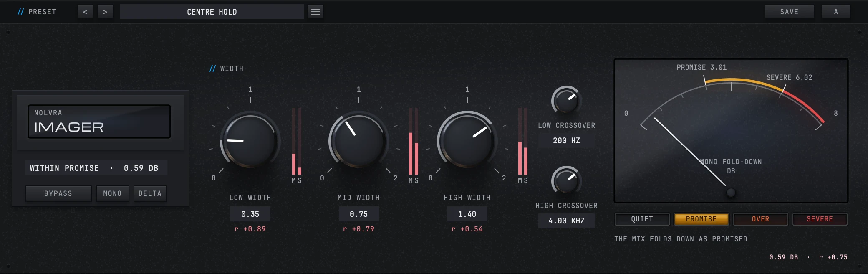Screen dimensions: 868x274
Task: Select the PROMISE fold-down zone
Action: (701, 219)
